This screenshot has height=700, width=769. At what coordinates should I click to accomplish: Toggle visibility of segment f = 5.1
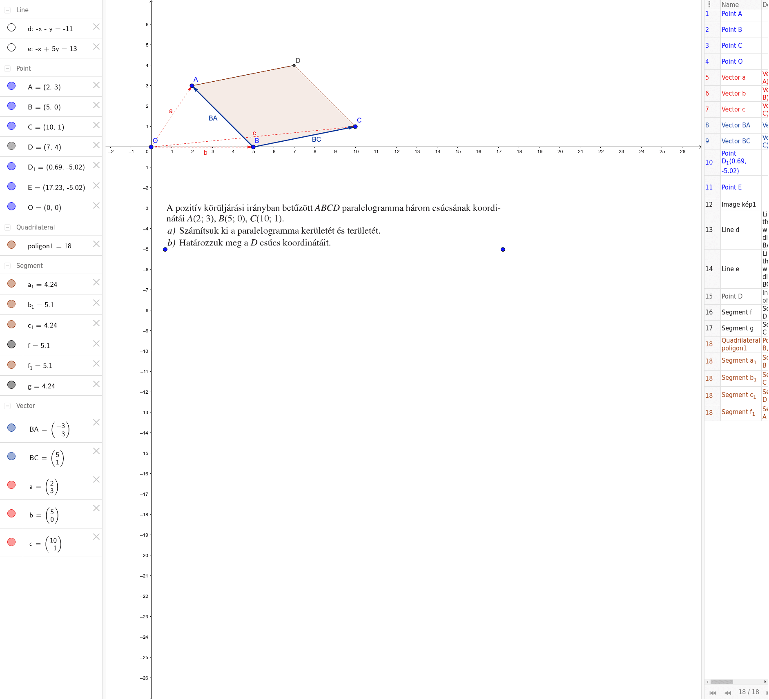[x=11, y=344]
